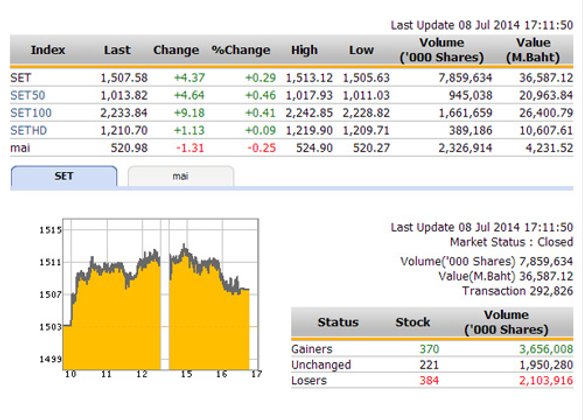Click mai last value 520.98

pos(129,148)
